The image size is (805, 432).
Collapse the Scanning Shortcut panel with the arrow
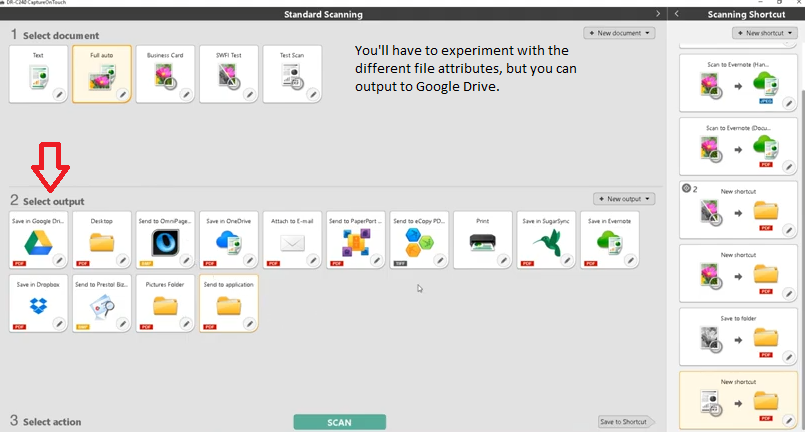tap(678, 13)
